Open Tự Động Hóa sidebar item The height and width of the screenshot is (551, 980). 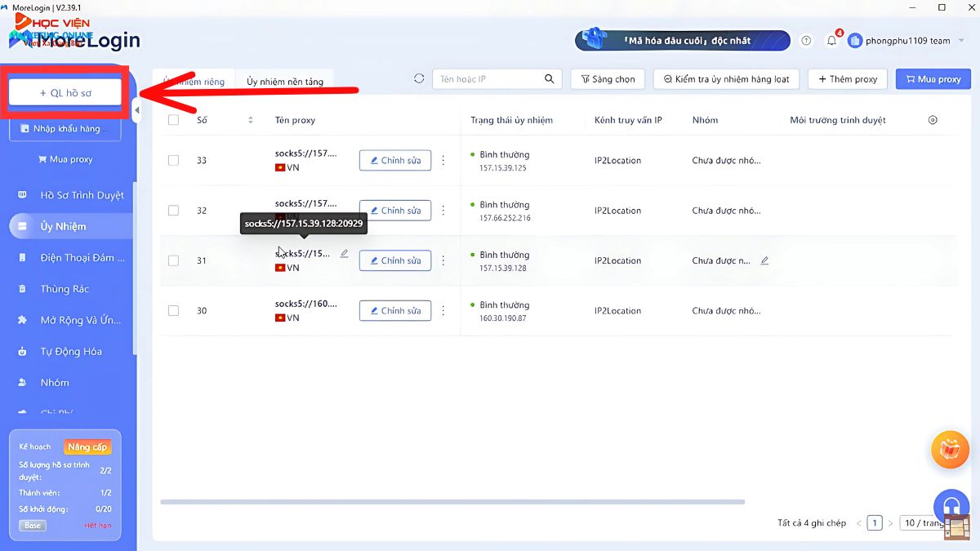(71, 351)
